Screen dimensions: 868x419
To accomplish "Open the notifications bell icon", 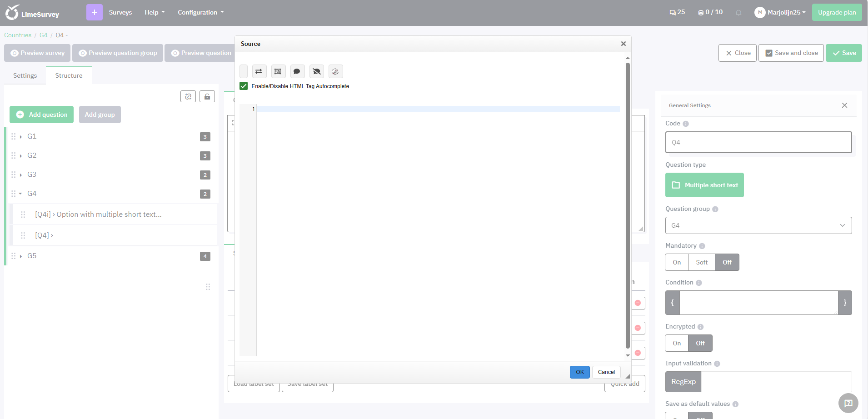I will (x=738, y=13).
